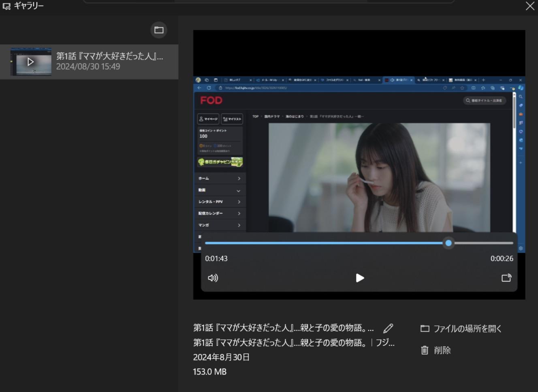538x392 pixels.
Task: Click the 2024年8月30日 date under the video
Action: [221, 357]
